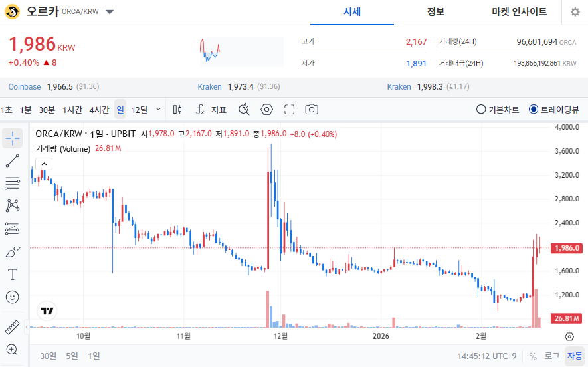Select the 1분 interval

(25, 110)
